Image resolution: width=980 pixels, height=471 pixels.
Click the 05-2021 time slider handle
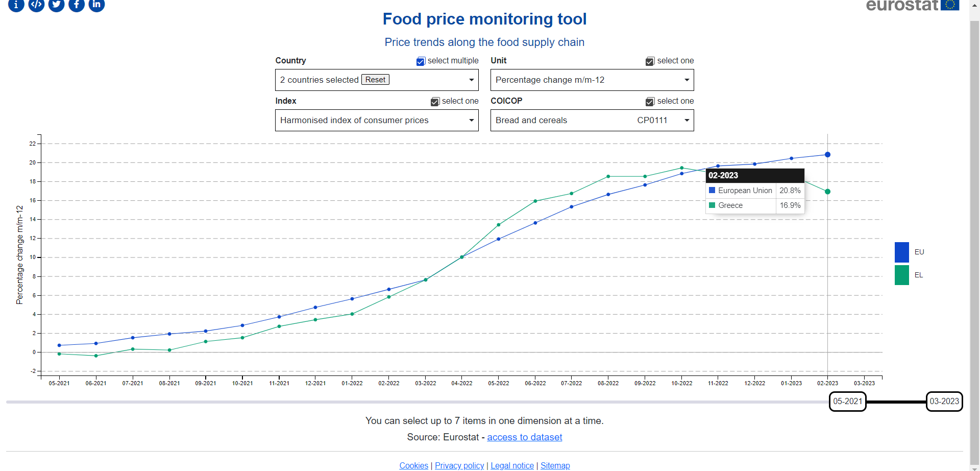point(847,402)
